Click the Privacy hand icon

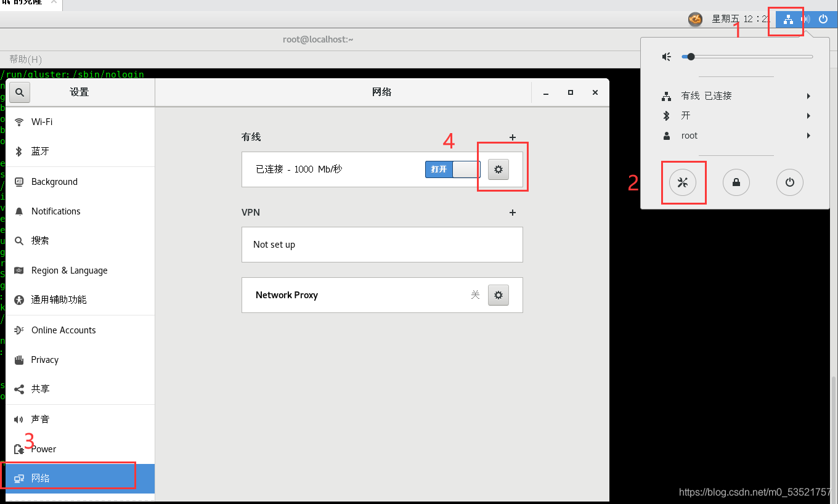pos(19,360)
